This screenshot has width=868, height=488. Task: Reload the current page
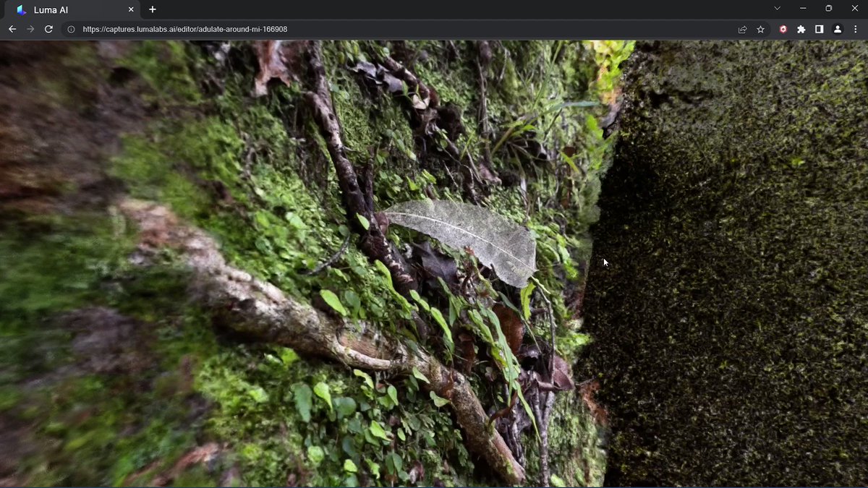coord(48,30)
